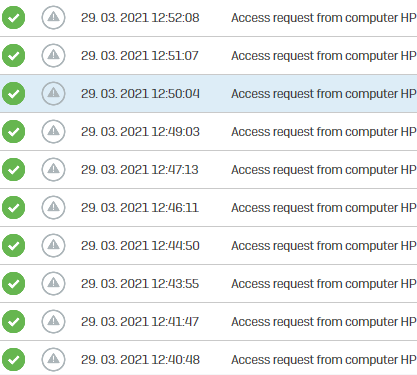Click green checkmark icon for 12:49:03 entry
Screen dimensions: 417x375
[13, 132]
